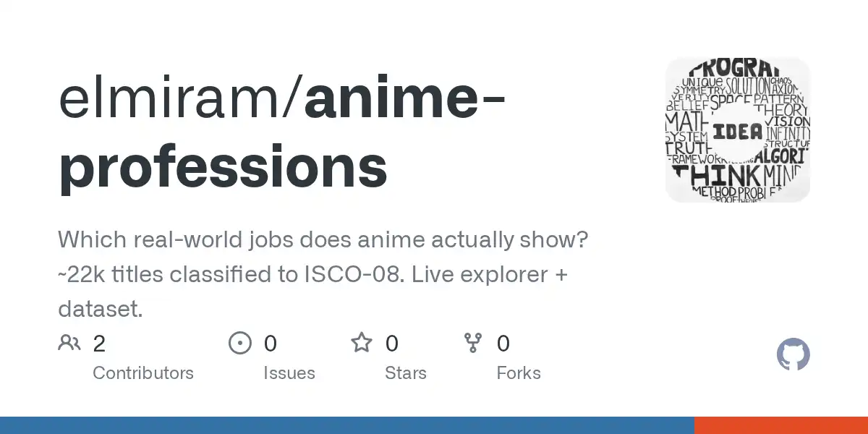The width and height of the screenshot is (868, 434).
Task: Click the Contributors label
Action: (x=143, y=373)
